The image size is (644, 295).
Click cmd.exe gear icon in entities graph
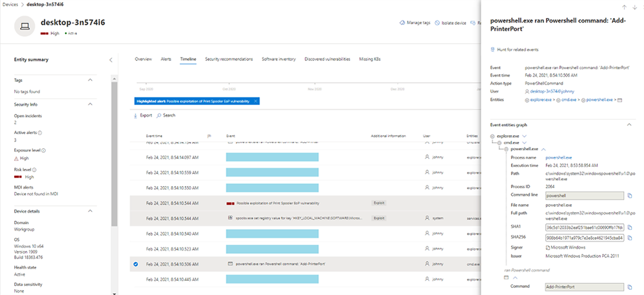coord(500,142)
